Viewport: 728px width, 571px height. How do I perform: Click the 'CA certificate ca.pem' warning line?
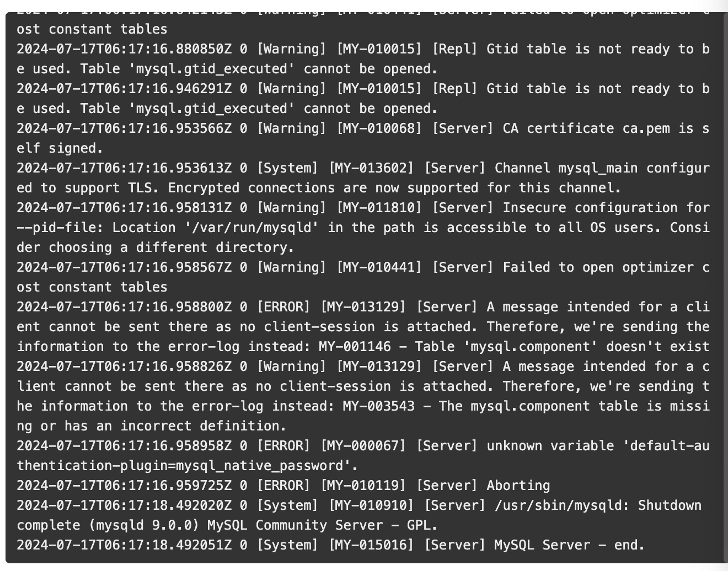tap(363, 138)
